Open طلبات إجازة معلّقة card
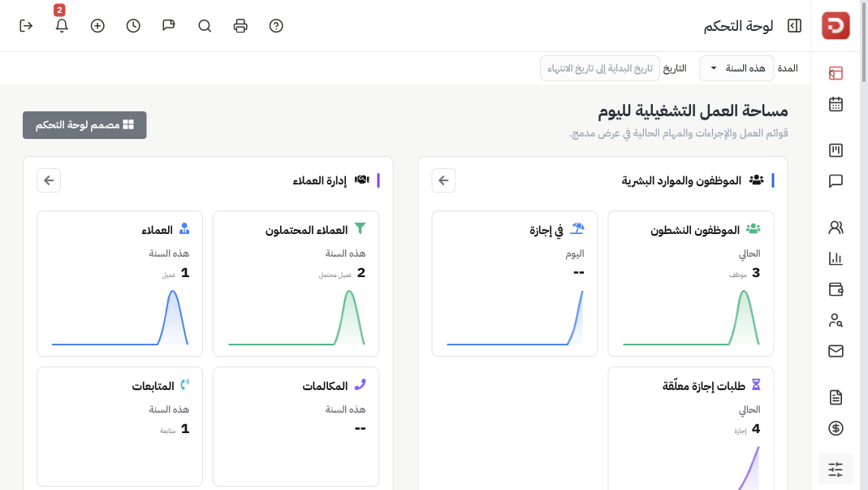The image size is (868, 490). pos(691,428)
